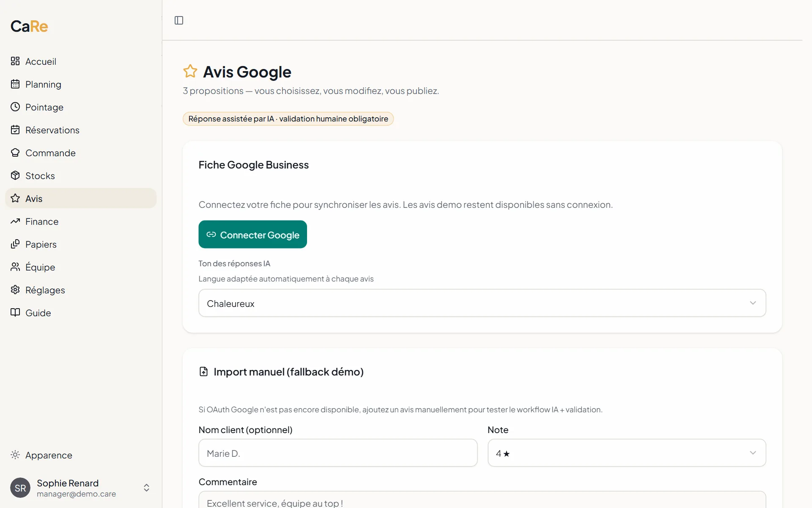Screen dimensions: 812x508
Task: Open the Pointage page
Action: (81, 107)
